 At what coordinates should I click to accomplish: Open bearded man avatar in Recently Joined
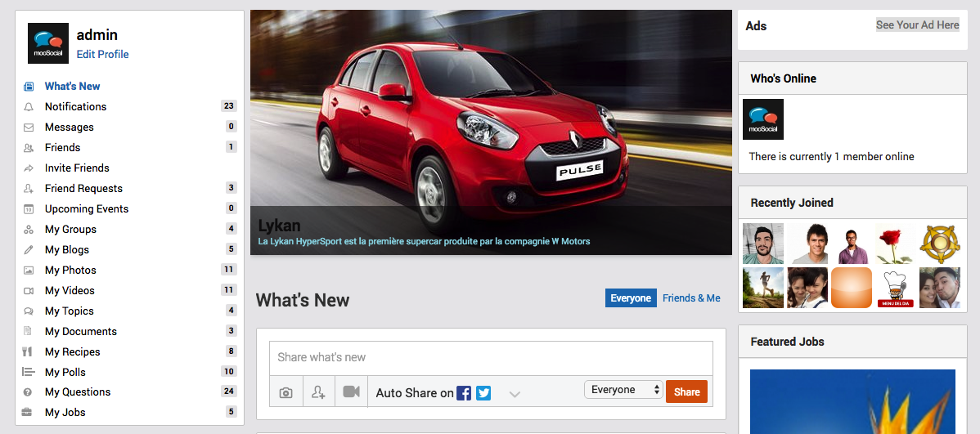[x=763, y=244]
